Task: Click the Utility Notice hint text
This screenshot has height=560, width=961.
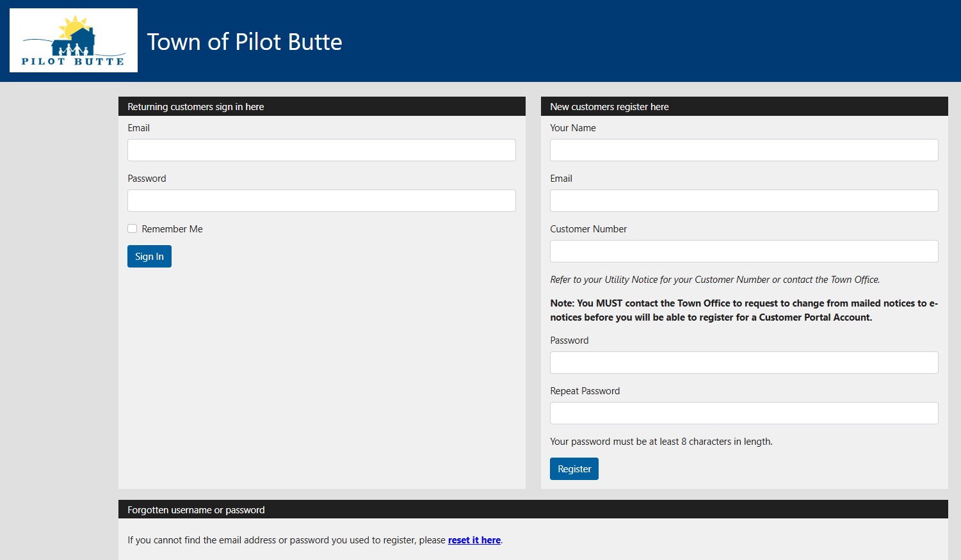Action: point(715,280)
